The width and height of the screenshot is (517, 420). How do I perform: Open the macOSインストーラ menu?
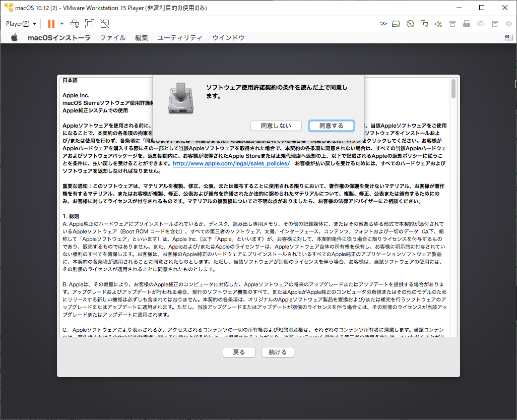tap(59, 38)
